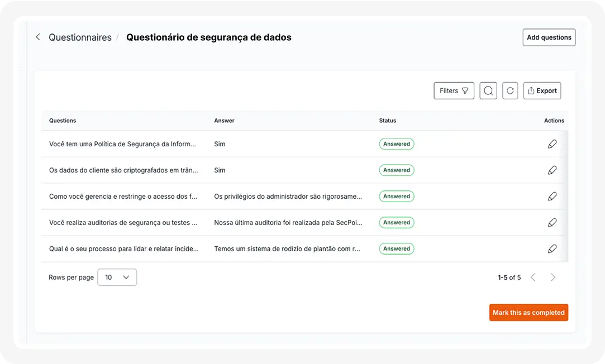Click the Answer column header
This screenshot has height=364, width=605.
(x=224, y=121)
